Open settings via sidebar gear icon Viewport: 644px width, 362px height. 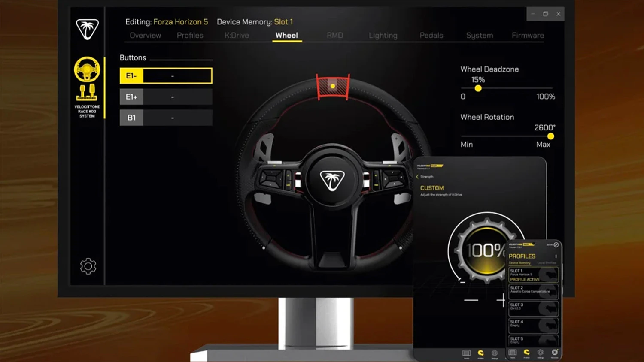tap(88, 266)
